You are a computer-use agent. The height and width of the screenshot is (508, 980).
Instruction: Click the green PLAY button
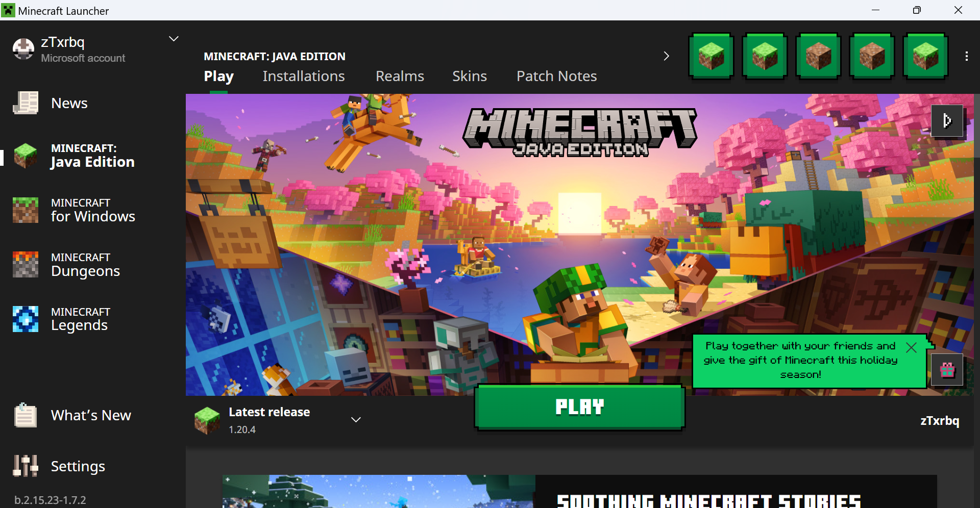click(579, 407)
